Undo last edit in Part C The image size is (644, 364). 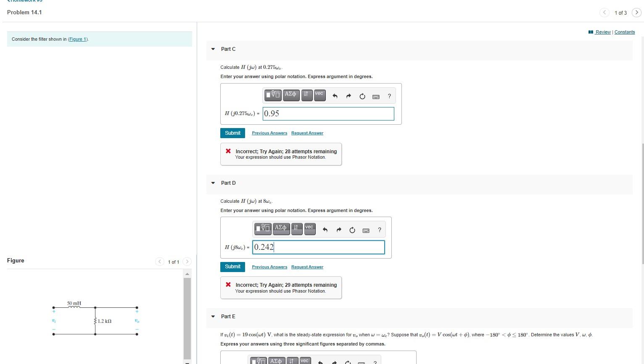[x=335, y=96]
